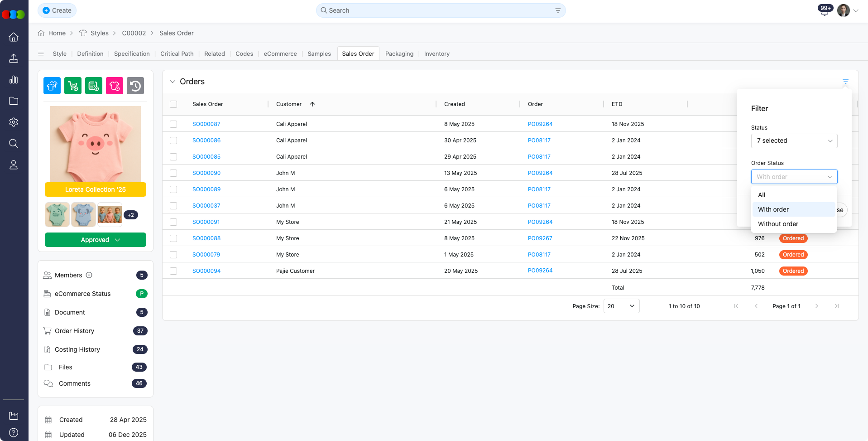Screen dimensions: 868x441
Task: Open the Orders filter icon
Action: pyautogui.click(x=845, y=82)
